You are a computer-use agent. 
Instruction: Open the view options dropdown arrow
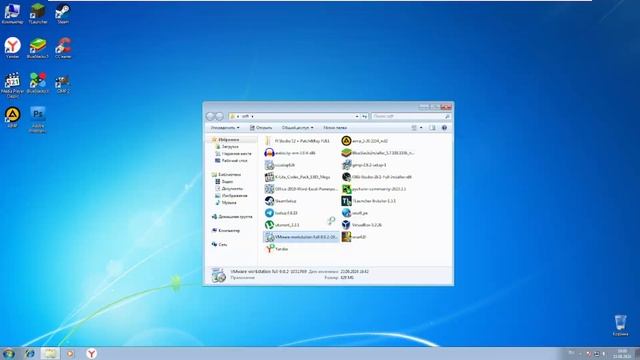pyautogui.click(x=421, y=128)
